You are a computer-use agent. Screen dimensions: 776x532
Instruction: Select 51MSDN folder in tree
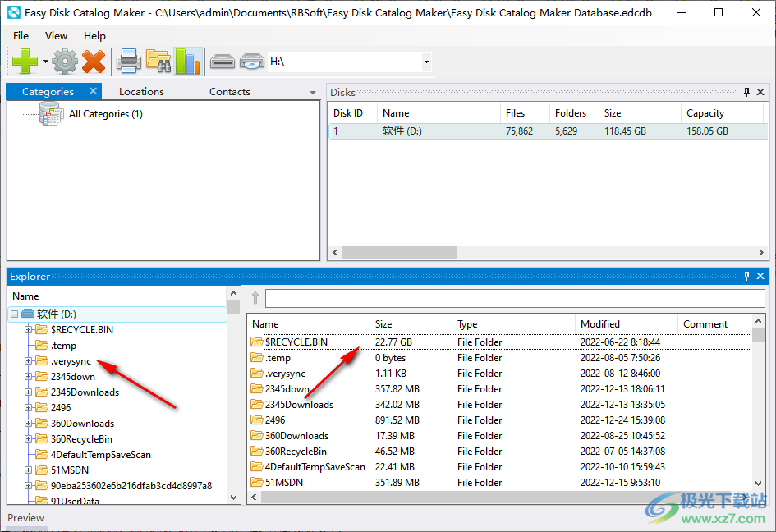70,470
